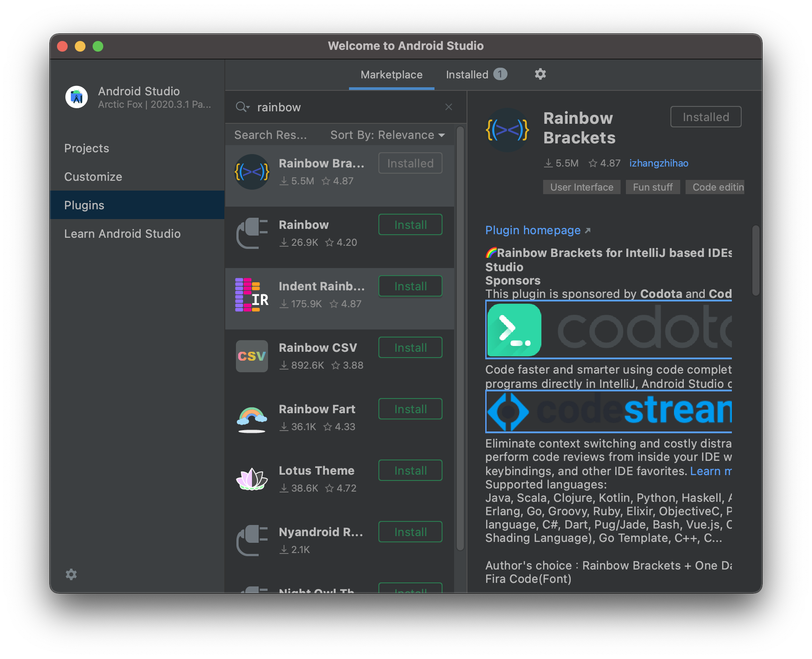Viewport: 812px width, 659px height.
Task: Click the Lotus Theme flower icon
Action: [252, 479]
